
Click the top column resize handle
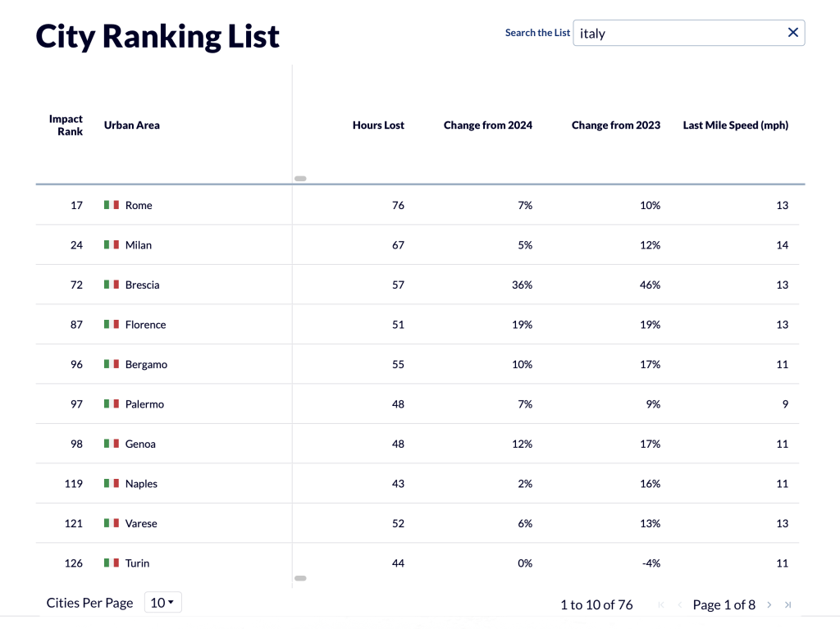point(300,178)
